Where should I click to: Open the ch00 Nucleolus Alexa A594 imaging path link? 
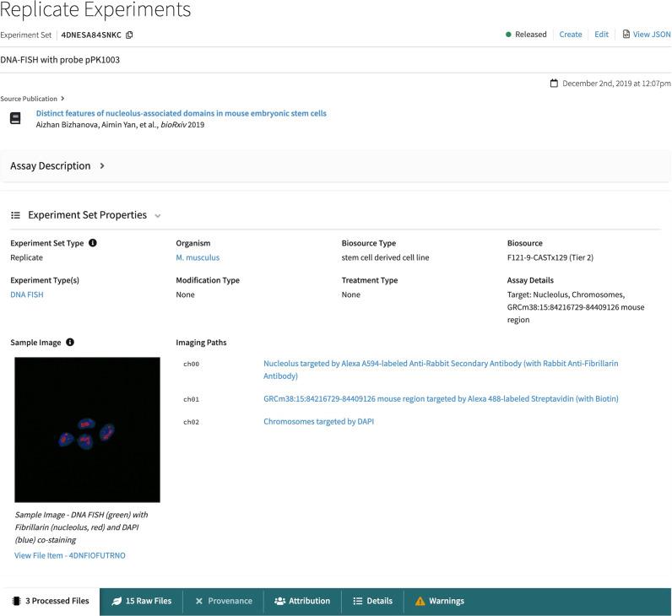click(x=441, y=370)
